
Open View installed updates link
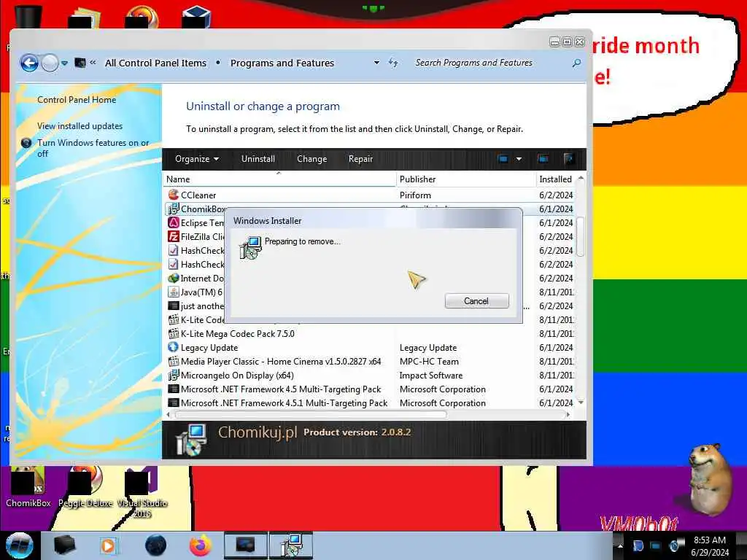click(x=80, y=125)
